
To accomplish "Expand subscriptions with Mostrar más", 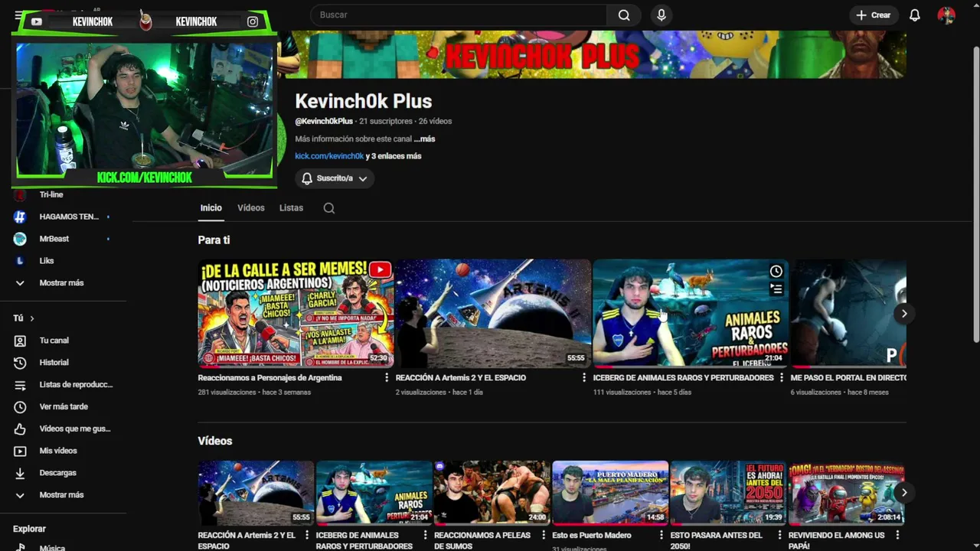I will point(63,283).
